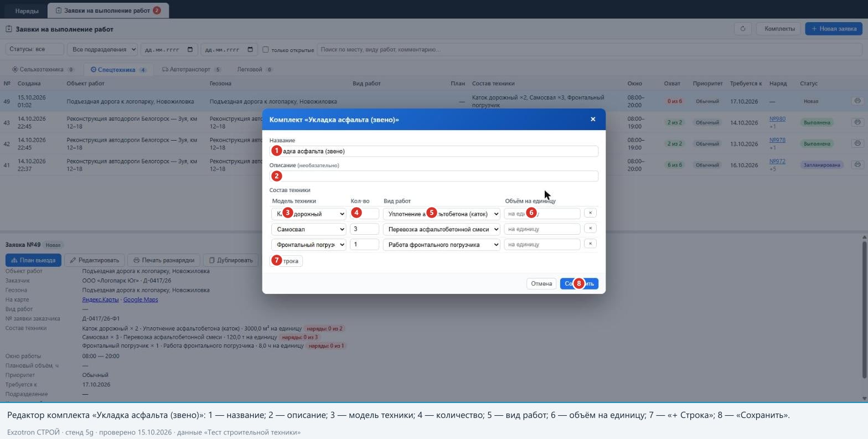Click the Печать разнарядки button
The width and height of the screenshot is (868, 439).
click(x=163, y=260)
